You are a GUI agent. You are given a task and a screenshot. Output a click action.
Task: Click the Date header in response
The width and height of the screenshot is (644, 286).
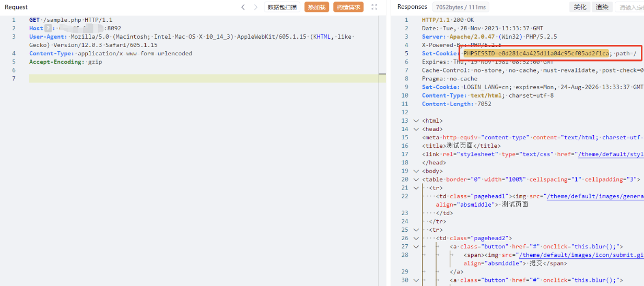point(483,28)
